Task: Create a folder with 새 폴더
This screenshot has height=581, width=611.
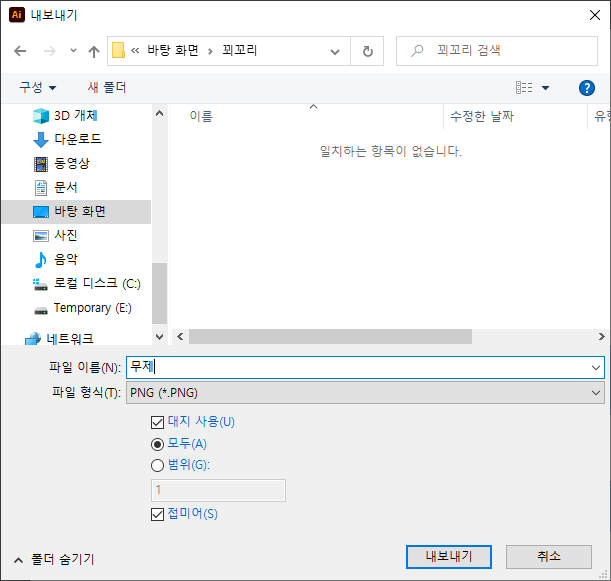Action: [107, 87]
